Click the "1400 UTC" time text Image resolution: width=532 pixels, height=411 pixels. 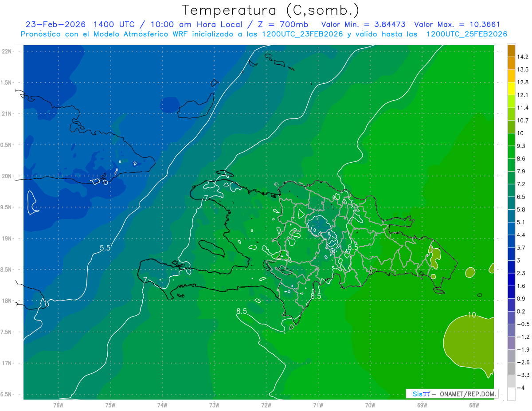click(x=114, y=24)
